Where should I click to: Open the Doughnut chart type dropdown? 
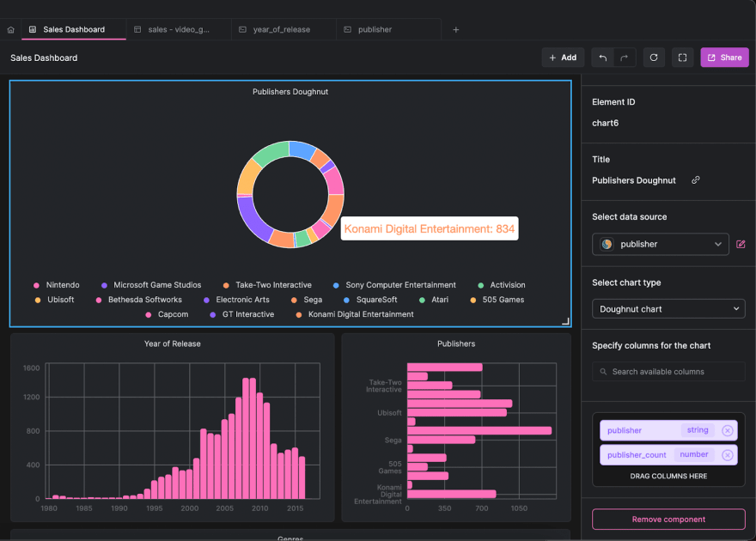(x=668, y=309)
